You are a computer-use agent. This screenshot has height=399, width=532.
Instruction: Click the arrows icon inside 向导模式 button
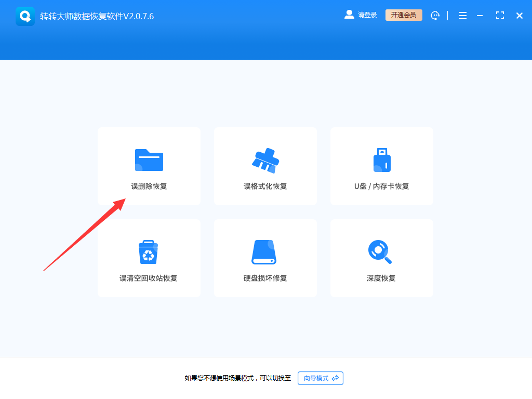click(x=336, y=378)
